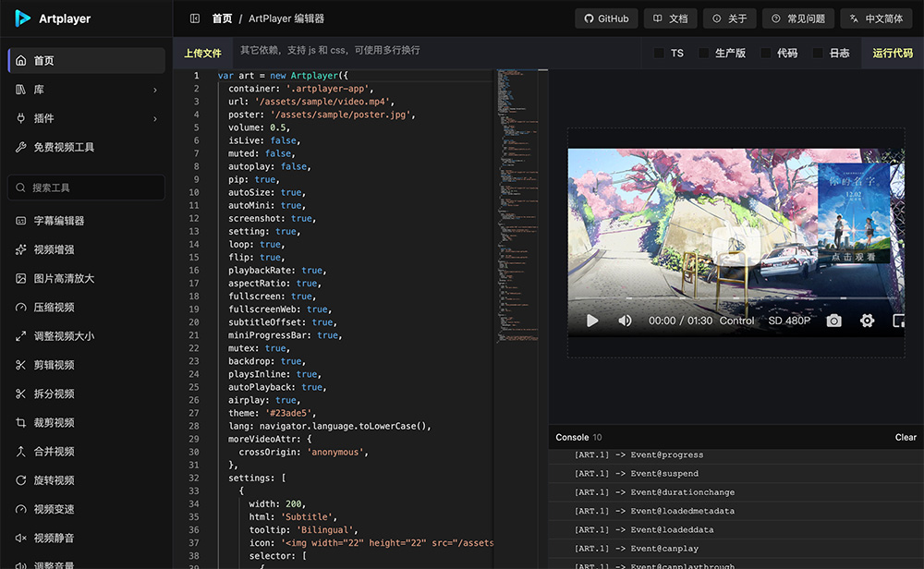Open the 裁剪视频 crop video tool
This screenshot has width=924, height=569.
click(x=87, y=423)
